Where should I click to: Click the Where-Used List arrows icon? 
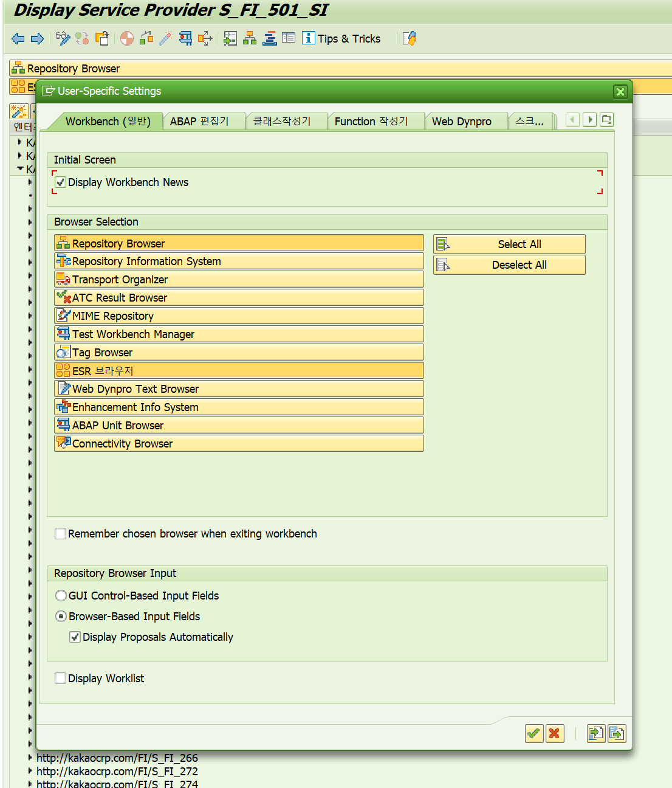click(x=205, y=39)
